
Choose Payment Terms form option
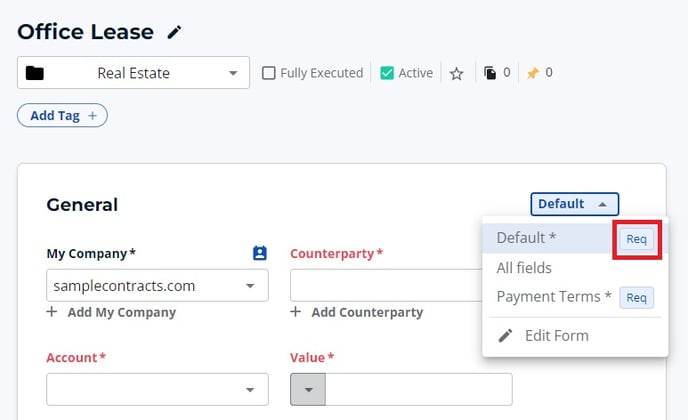[x=553, y=297]
